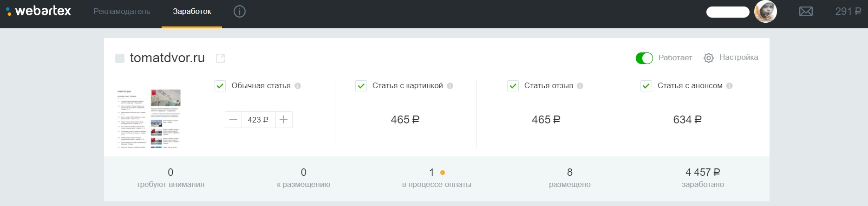Open the Заработок tab
The image size is (868, 206).
coord(192,12)
